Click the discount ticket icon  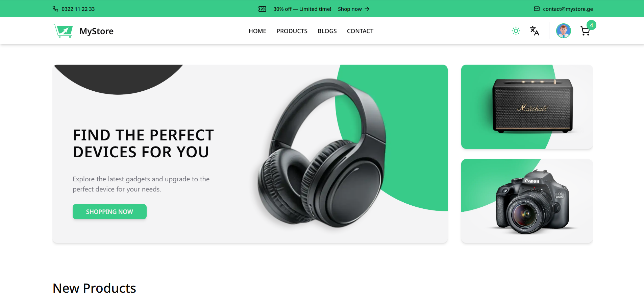pyautogui.click(x=262, y=9)
